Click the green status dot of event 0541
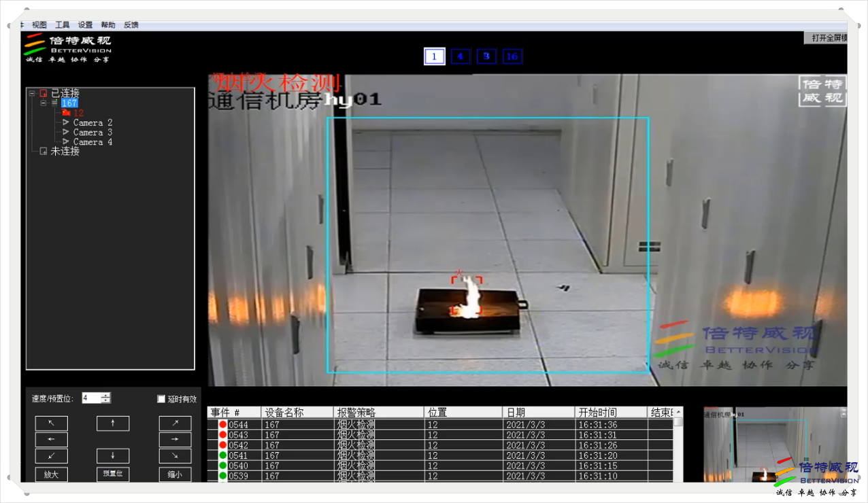868x503 pixels. coord(222,455)
